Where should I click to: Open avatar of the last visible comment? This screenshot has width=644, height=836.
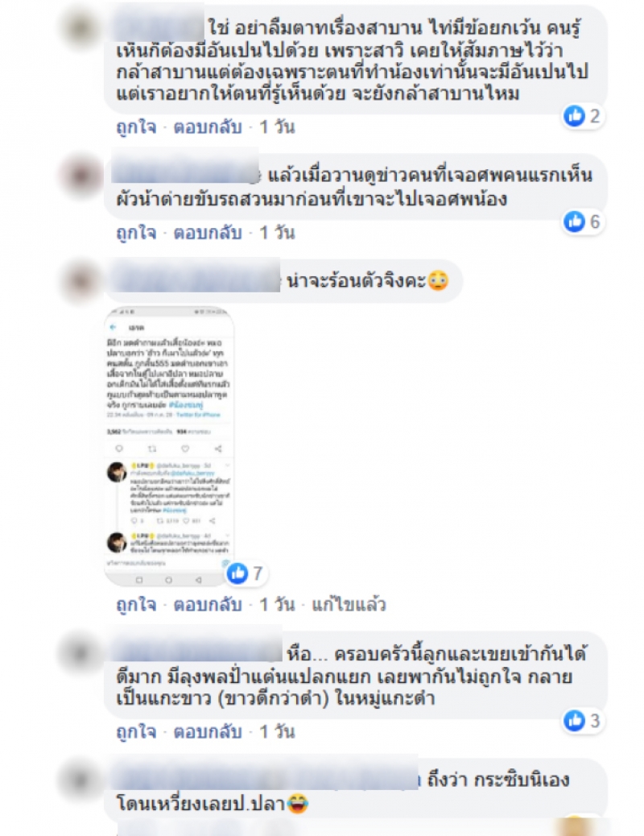click(x=80, y=780)
